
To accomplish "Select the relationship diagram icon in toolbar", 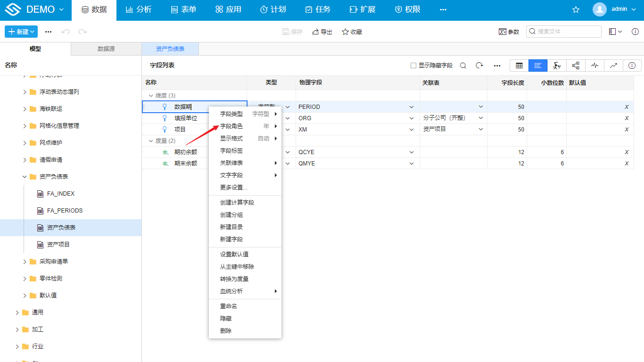I will [x=576, y=65].
